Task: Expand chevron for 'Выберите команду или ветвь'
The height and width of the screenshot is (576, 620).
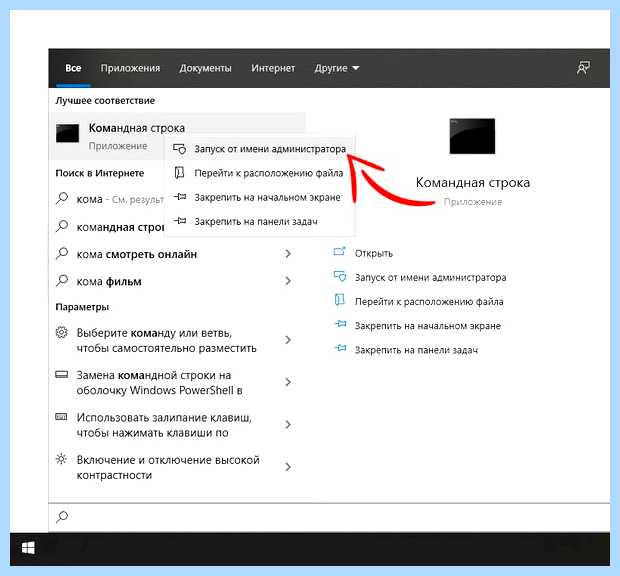Action: [x=288, y=340]
